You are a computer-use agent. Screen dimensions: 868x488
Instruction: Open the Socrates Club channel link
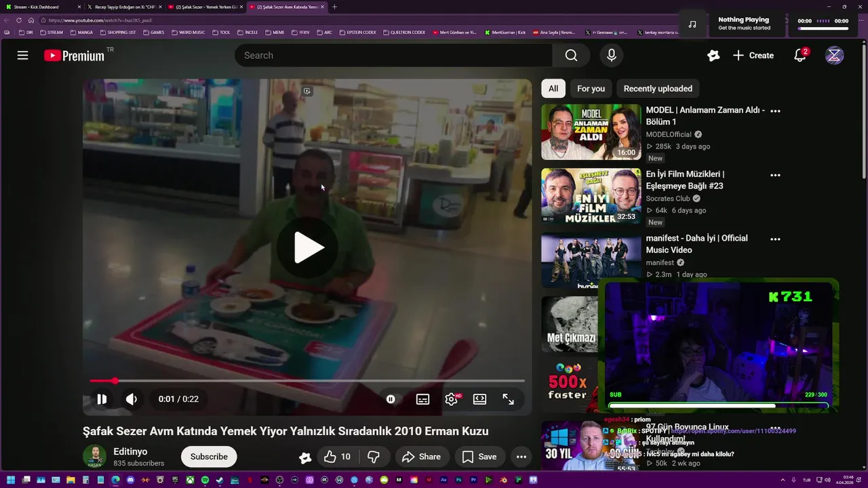point(668,199)
